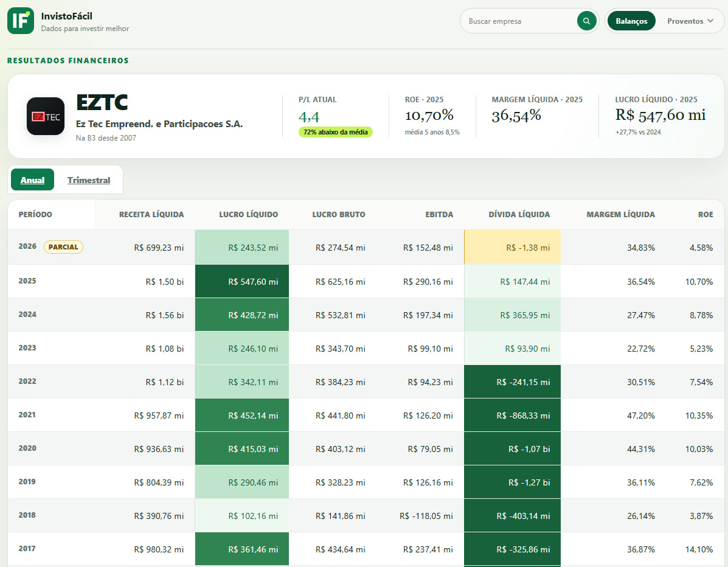Click the 2017 net debt cell R$ -325,86 mi
This screenshot has height=567, width=728.
tap(512, 549)
